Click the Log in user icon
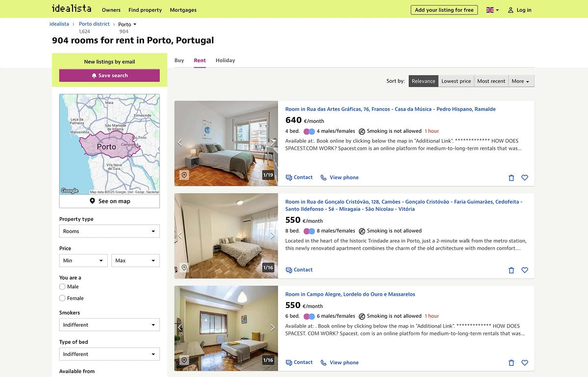The height and width of the screenshot is (377, 588). tap(511, 10)
